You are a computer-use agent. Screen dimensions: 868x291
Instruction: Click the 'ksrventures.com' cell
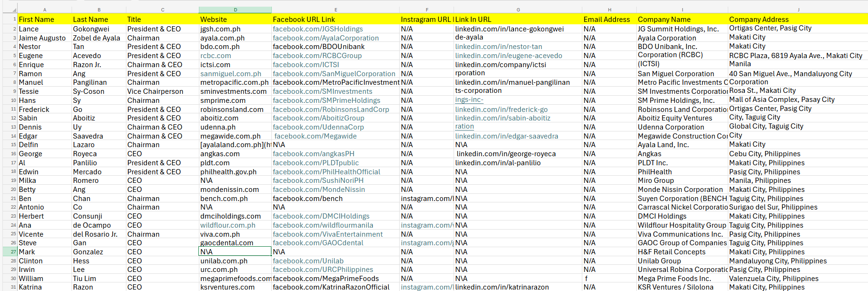click(235, 287)
